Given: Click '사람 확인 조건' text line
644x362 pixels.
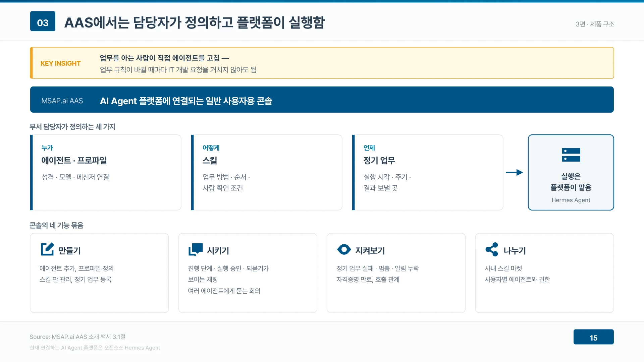Looking at the screenshot, I should [x=223, y=188].
